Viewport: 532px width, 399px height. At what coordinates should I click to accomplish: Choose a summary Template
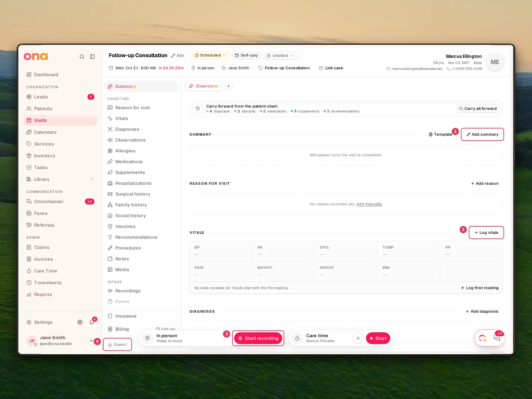441,134
